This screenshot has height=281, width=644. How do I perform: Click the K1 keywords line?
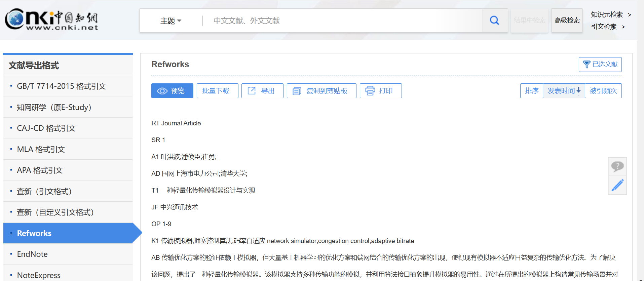click(x=282, y=241)
